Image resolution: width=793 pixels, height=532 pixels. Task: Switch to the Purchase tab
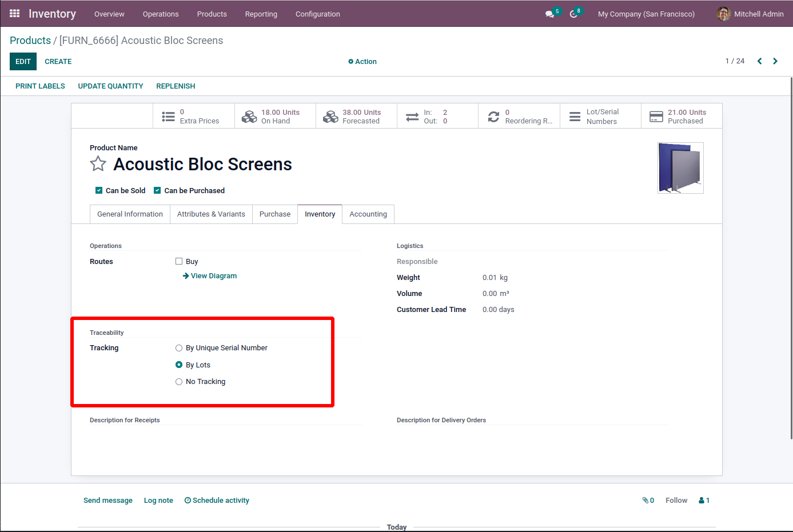pyautogui.click(x=275, y=214)
